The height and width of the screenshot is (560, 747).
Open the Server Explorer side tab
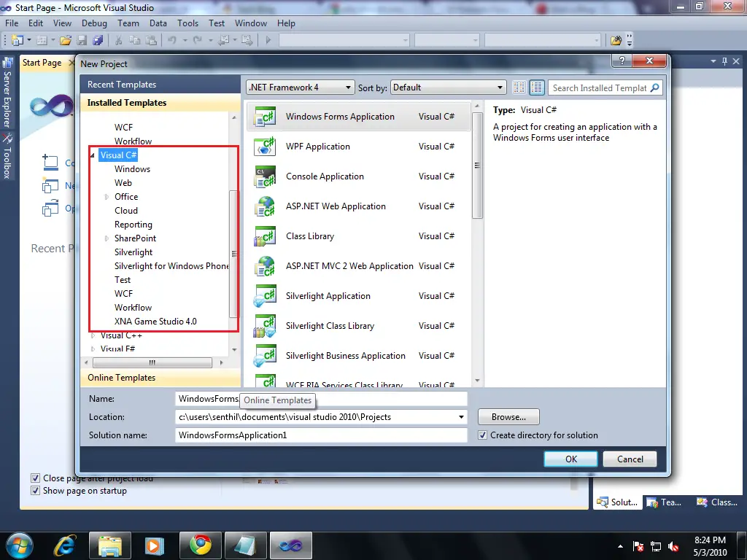tap(7, 93)
